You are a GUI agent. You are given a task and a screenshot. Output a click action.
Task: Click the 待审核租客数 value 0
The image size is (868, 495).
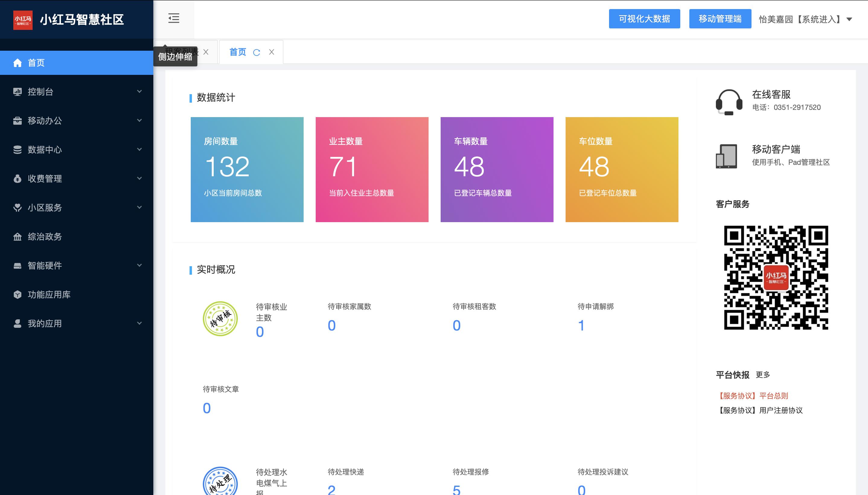tap(457, 326)
